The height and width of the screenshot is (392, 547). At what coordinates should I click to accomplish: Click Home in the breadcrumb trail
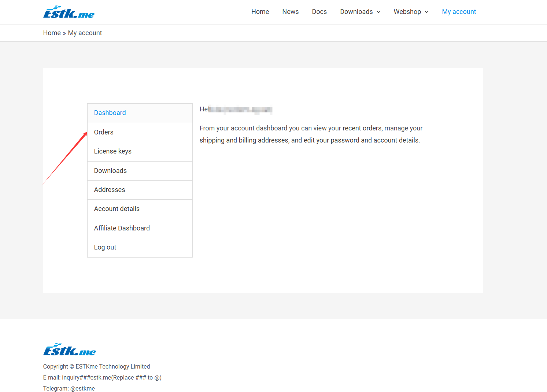pyautogui.click(x=52, y=33)
